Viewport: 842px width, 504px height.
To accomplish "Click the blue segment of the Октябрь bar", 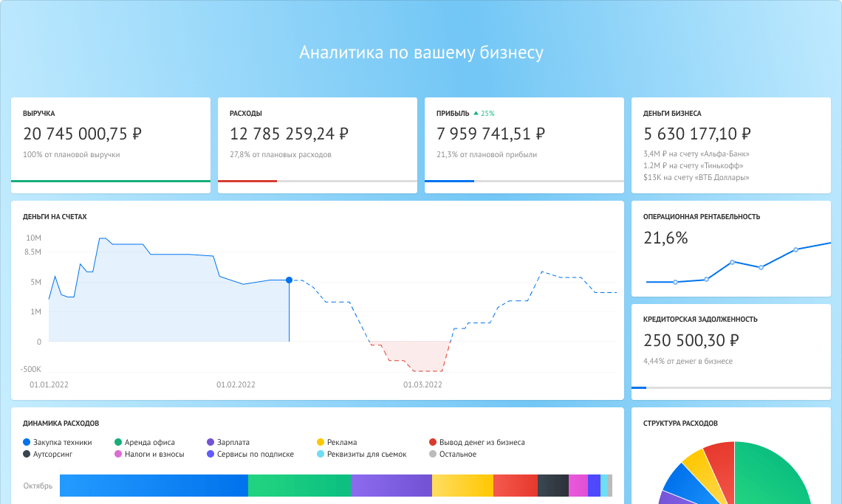I will 154,486.
